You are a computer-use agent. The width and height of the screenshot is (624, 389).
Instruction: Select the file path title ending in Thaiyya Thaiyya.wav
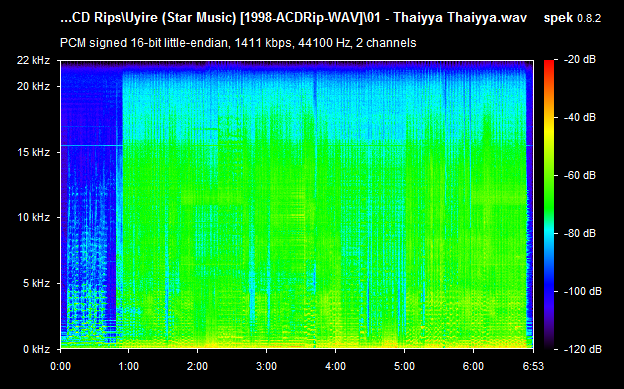click(293, 18)
